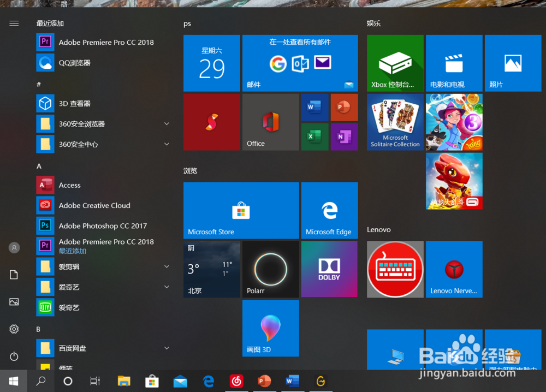The image size is (546, 392).
Task: Launch Adobe Creative Cloud
Action: click(103, 205)
